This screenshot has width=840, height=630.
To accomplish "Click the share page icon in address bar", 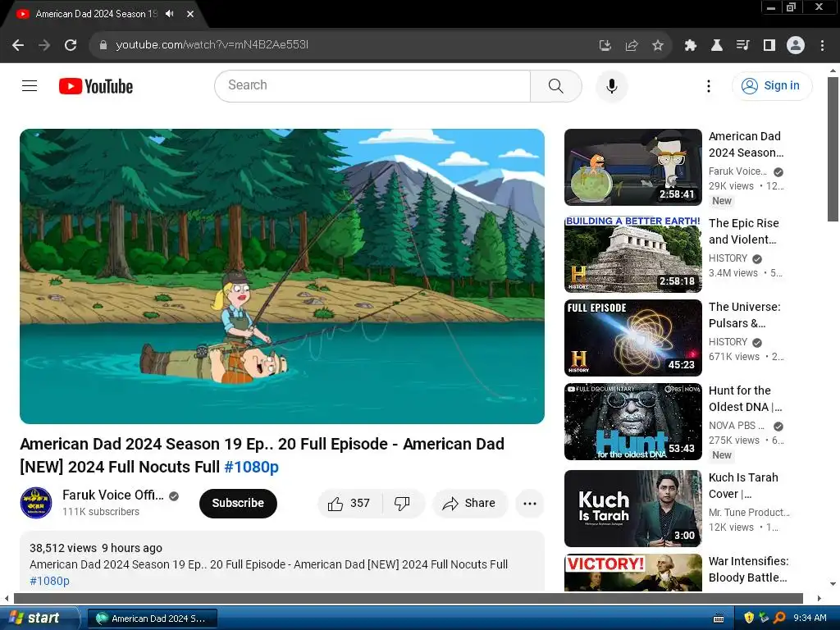I will 632,46.
